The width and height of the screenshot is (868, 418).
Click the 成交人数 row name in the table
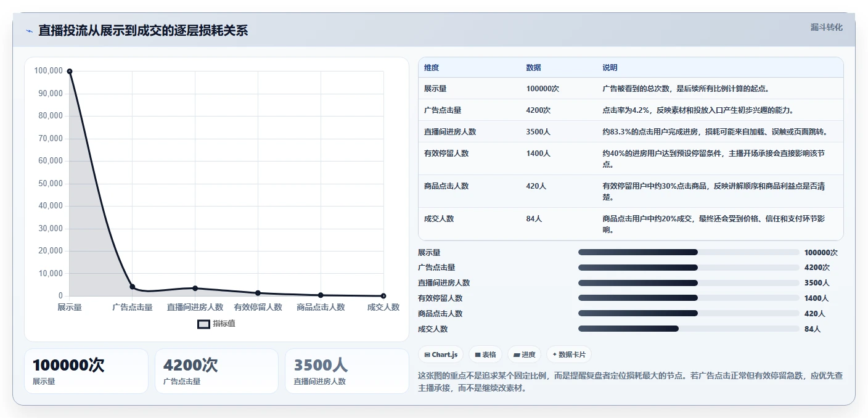tap(439, 219)
